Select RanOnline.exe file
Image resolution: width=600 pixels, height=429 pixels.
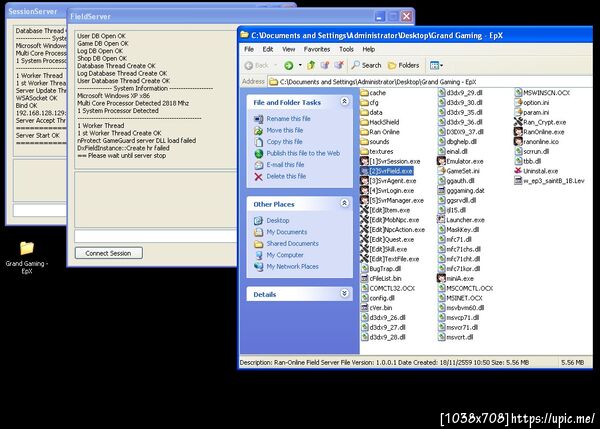click(539, 132)
